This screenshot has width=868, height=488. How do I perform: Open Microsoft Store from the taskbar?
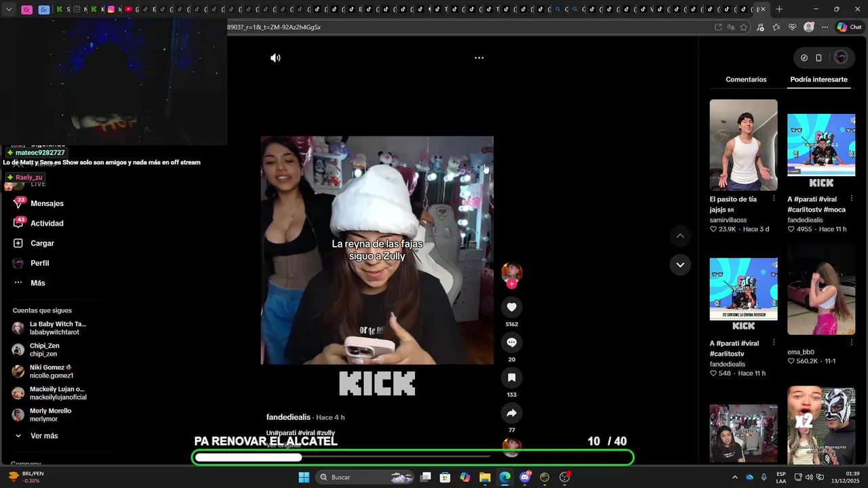445,477
